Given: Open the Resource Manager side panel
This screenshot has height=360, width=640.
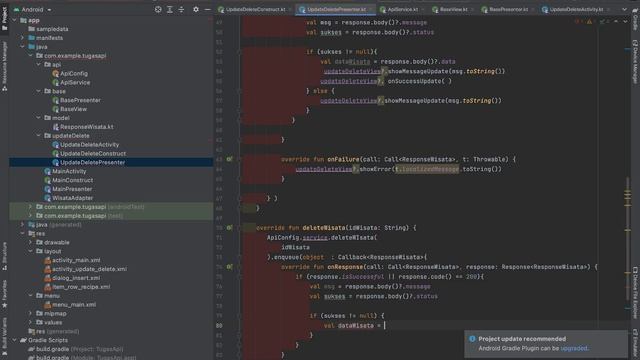Looking at the screenshot, I should pyautogui.click(x=4, y=66).
